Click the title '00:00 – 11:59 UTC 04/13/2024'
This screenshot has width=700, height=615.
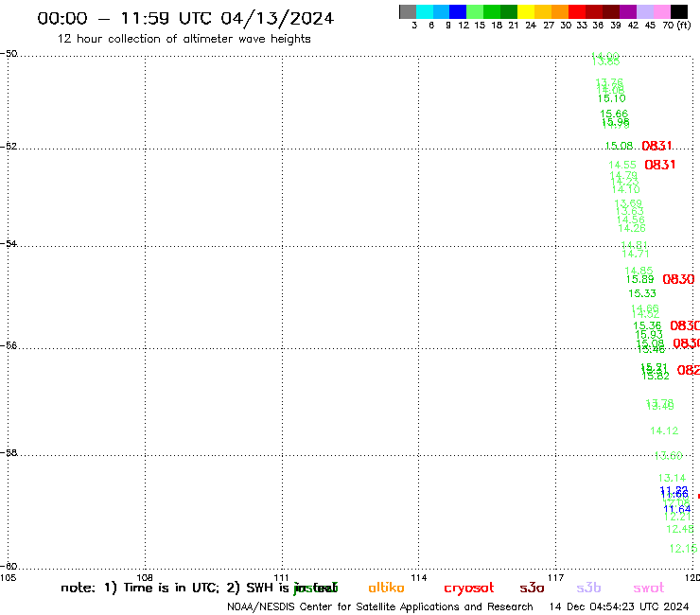185,18
